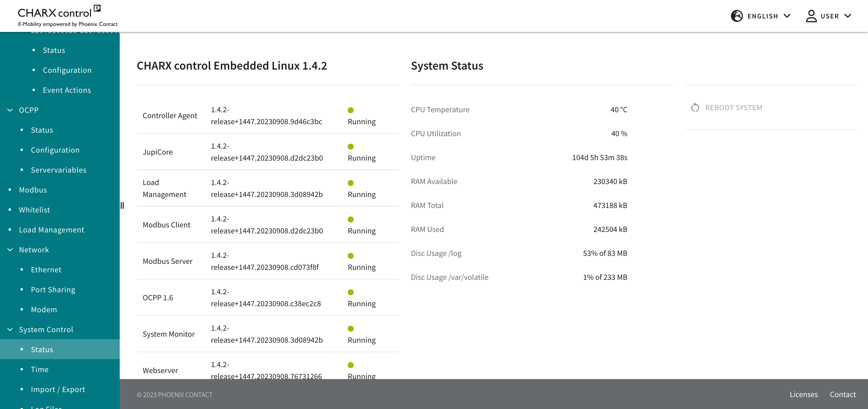Click the user profile icon
868x409 pixels.
point(811,16)
